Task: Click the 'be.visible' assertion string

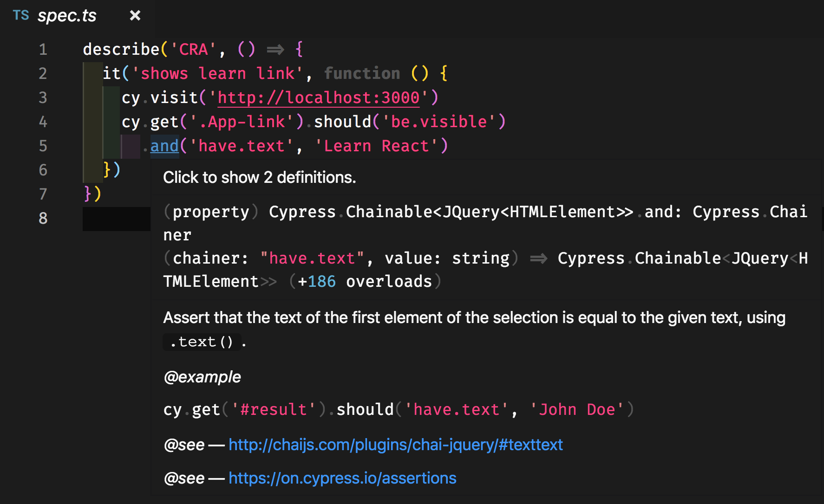Action: [x=439, y=122]
